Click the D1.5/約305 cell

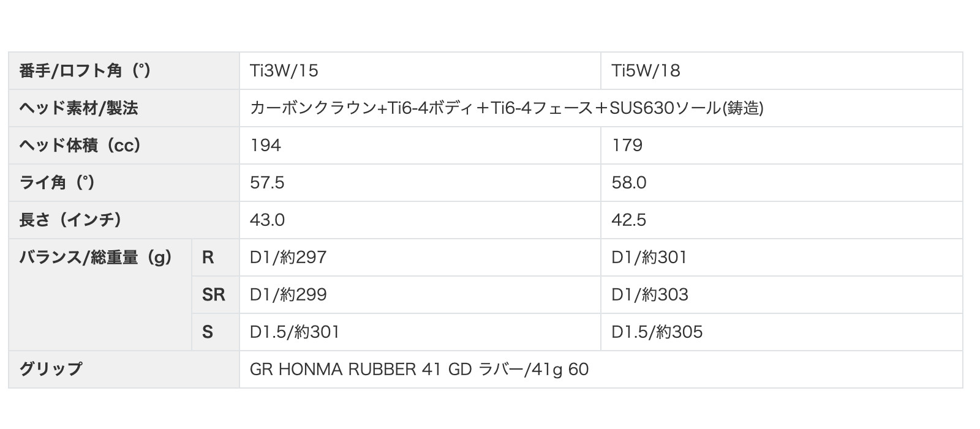(657, 332)
